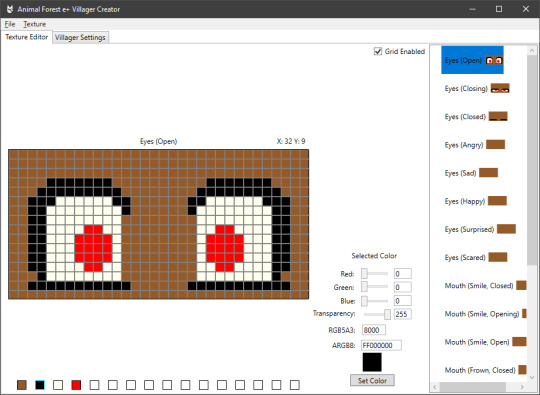Open the Mouth (Smile, Closed) texture
Viewport: 540px width, 395px height.
tap(485, 285)
